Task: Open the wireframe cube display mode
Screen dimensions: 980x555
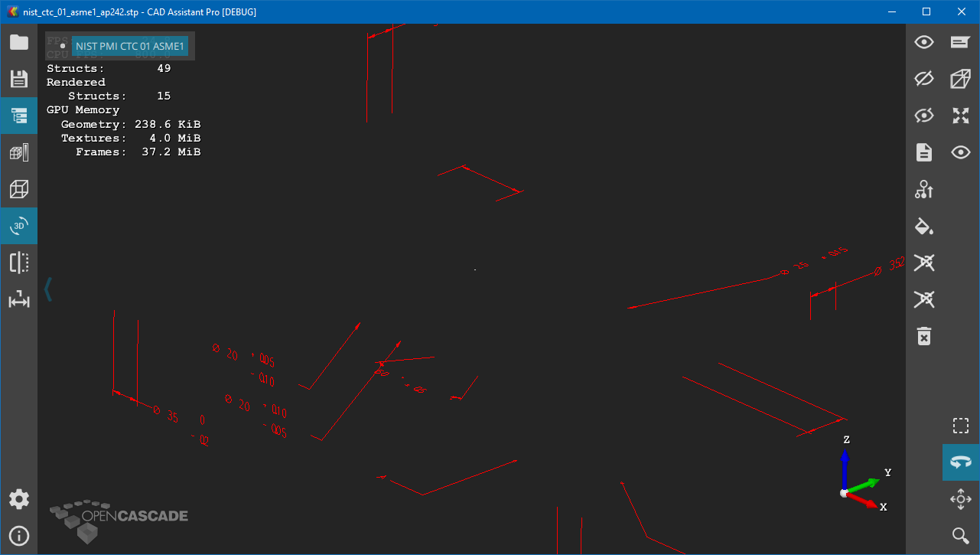Action: [19, 189]
